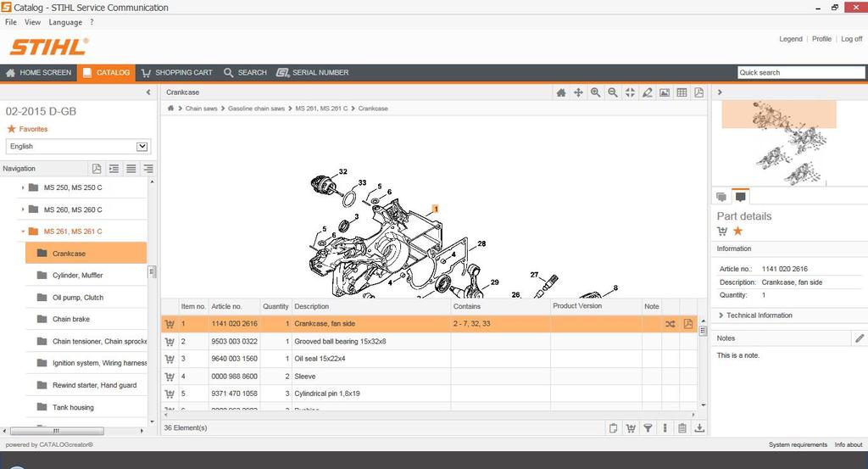Open the PDF icon in the selected row
This screenshot has height=469, width=868.
click(x=688, y=324)
